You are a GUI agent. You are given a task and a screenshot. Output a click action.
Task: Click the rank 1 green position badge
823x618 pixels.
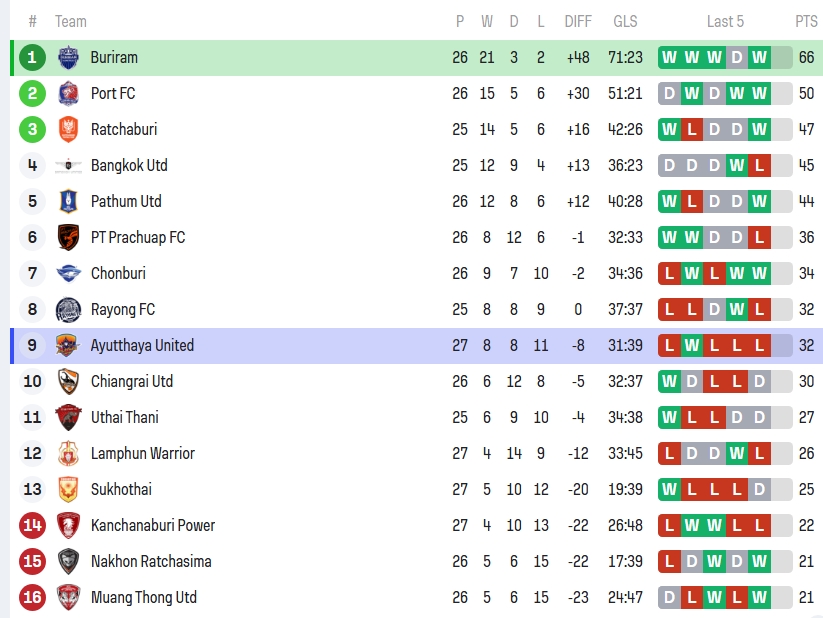(x=32, y=57)
